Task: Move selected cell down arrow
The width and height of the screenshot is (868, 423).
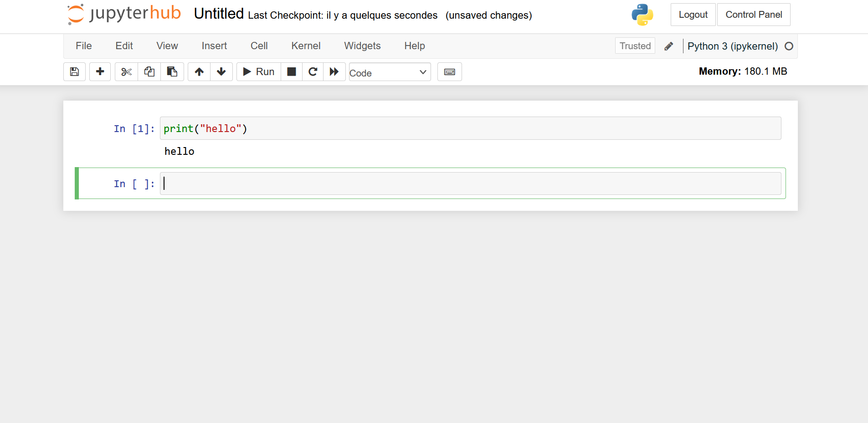Action: coord(221,72)
